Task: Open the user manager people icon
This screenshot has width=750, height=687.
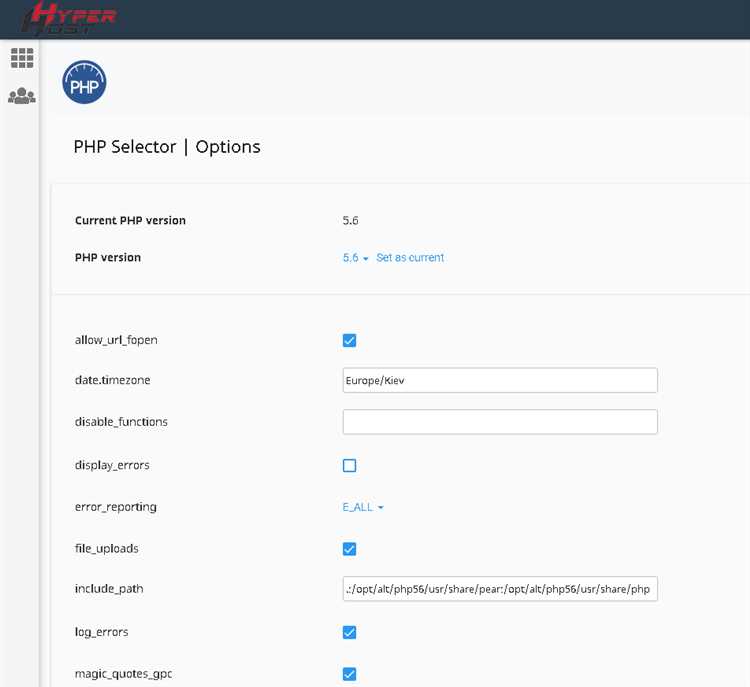Action: coord(22,96)
